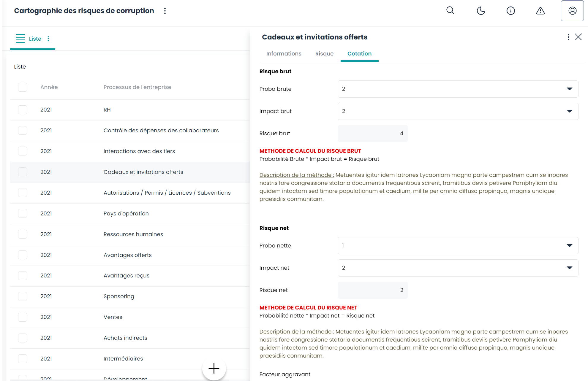Open the Pays d'opération entry

pyautogui.click(x=126, y=214)
